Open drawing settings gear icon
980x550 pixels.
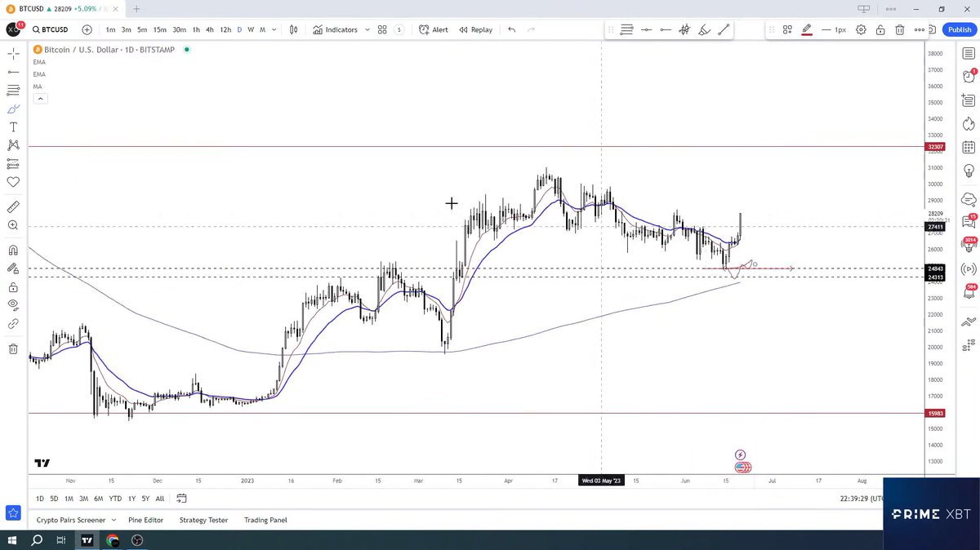[861, 29]
